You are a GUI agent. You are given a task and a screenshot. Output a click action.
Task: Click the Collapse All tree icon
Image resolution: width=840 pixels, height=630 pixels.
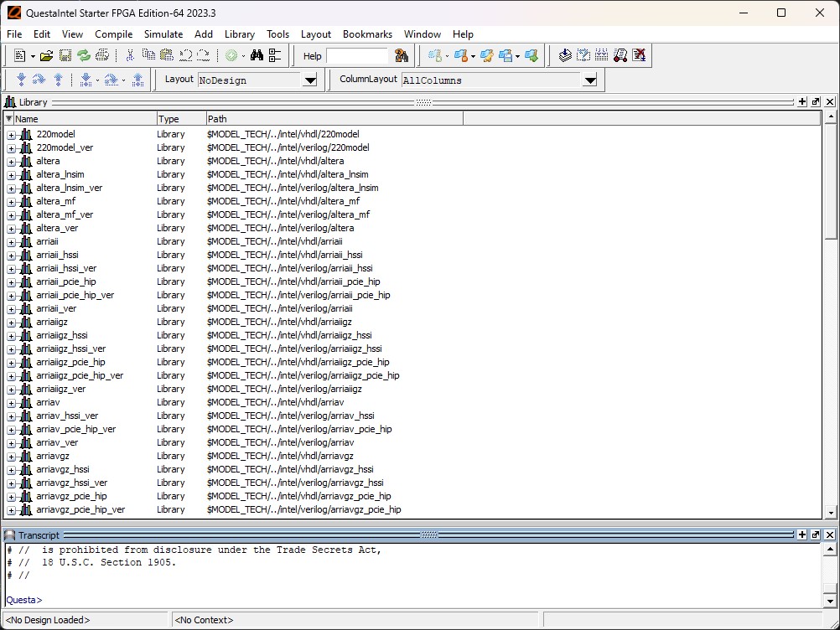pyautogui.click(x=275, y=55)
